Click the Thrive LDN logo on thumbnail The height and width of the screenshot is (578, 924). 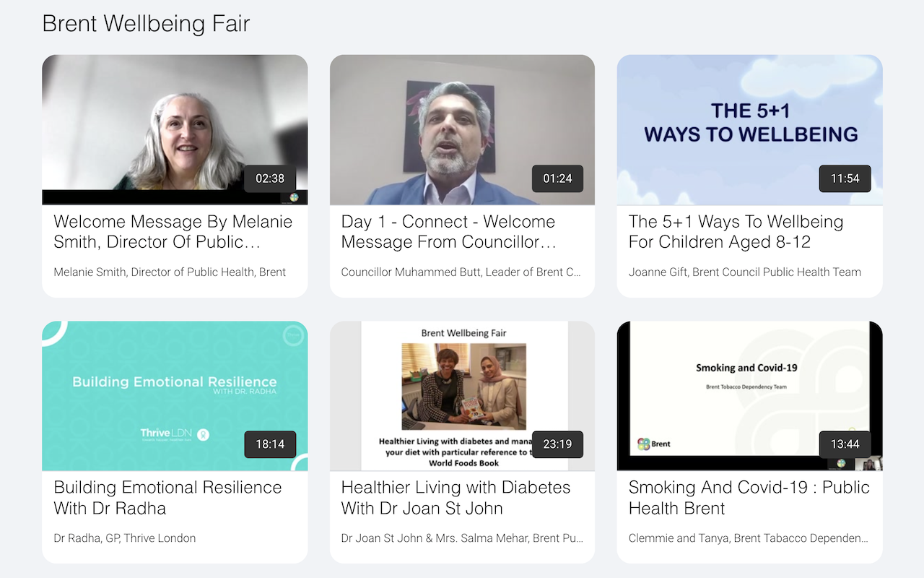click(x=175, y=433)
